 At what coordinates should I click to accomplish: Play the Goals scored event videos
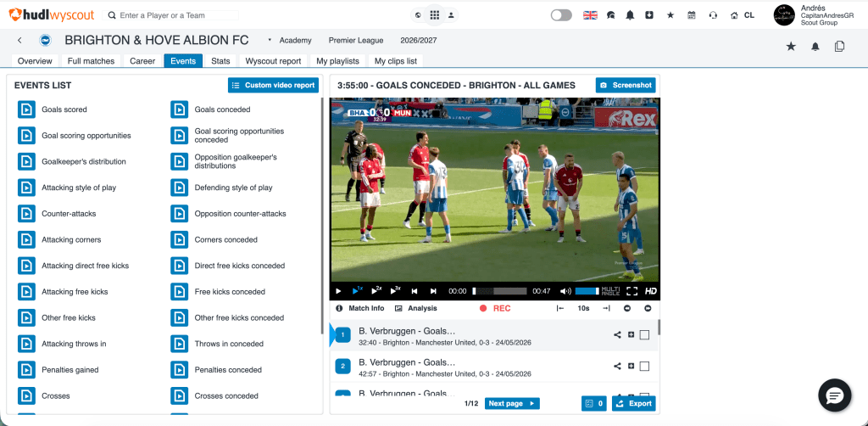[26, 109]
